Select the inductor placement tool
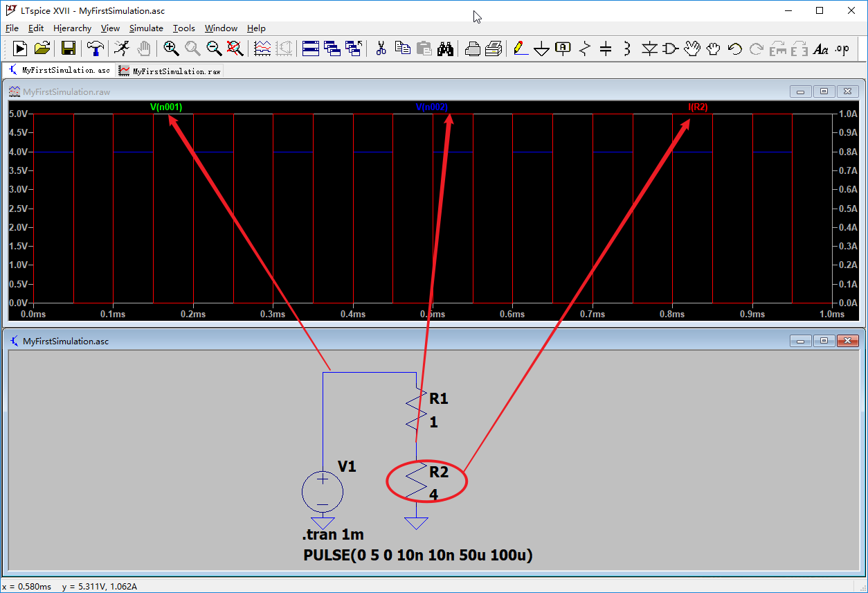868x593 pixels. tap(626, 48)
